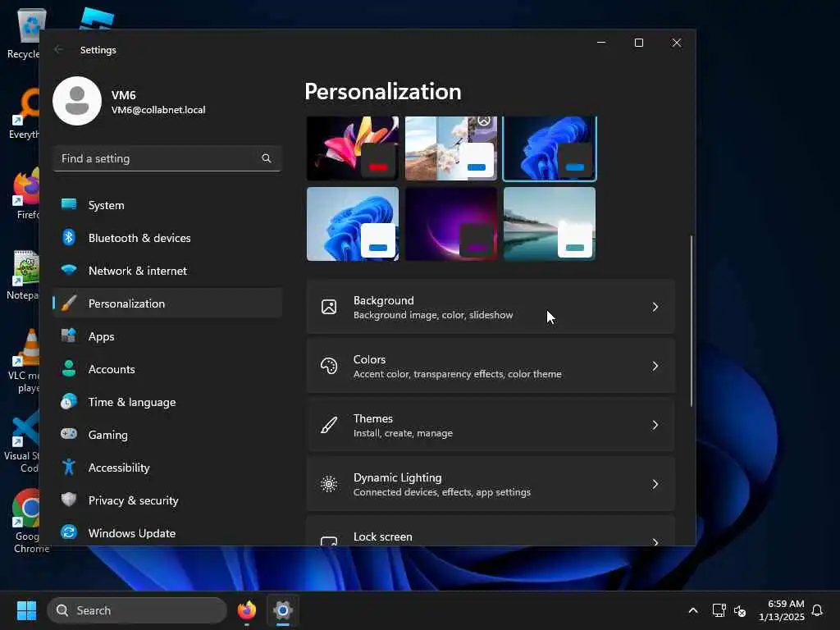
Task: Click the Bluetooth icon in sidebar
Action: (69, 237)
